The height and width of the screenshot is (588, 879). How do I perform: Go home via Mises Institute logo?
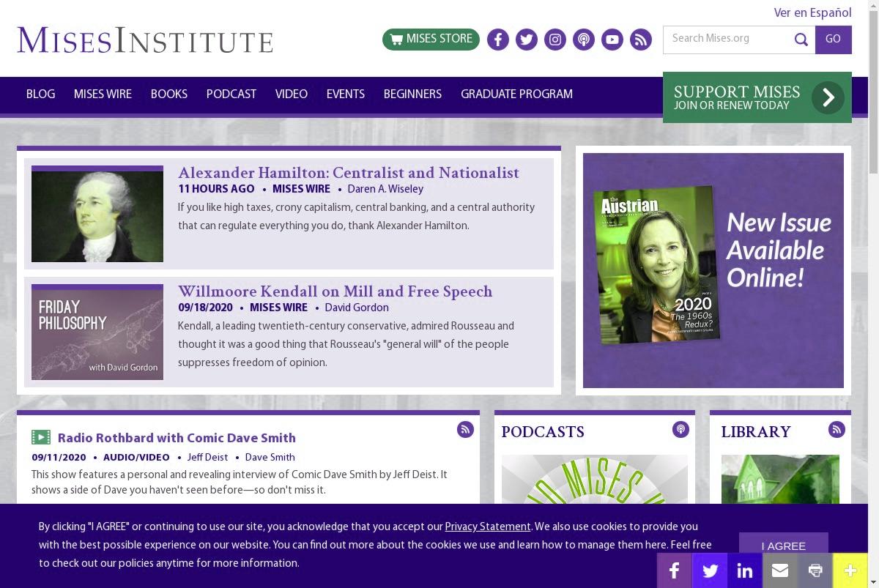(x=145, y=40)
